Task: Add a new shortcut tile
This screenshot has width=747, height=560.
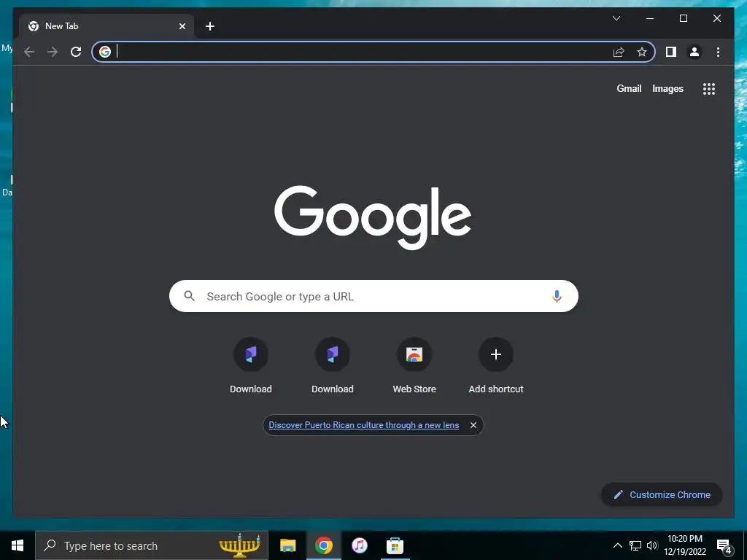Action: [496, 366]
